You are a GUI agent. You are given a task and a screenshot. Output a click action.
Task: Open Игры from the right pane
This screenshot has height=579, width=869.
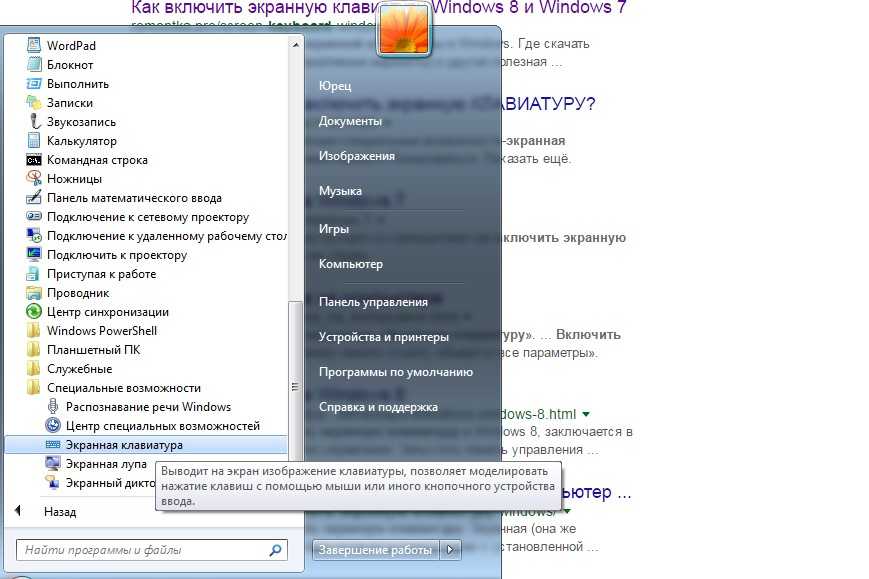[334, 229]
